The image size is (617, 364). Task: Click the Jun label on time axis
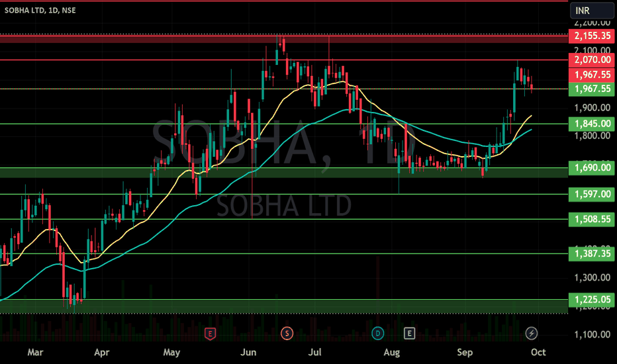pos(248,352)
